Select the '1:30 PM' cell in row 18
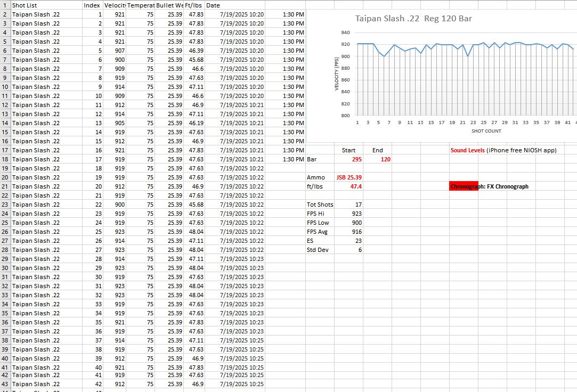Image resolution: width=577 pixels, height=392 pixels. [x=285, y=159]
